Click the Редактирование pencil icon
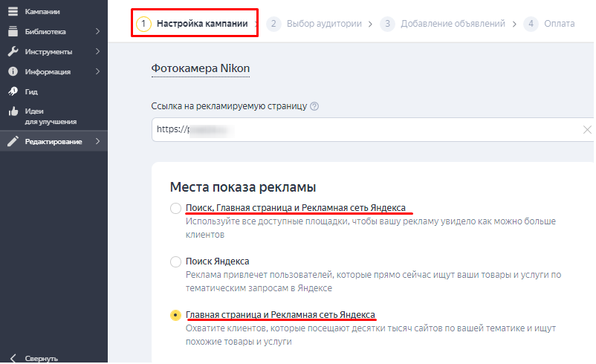 [x=13, y=141]
